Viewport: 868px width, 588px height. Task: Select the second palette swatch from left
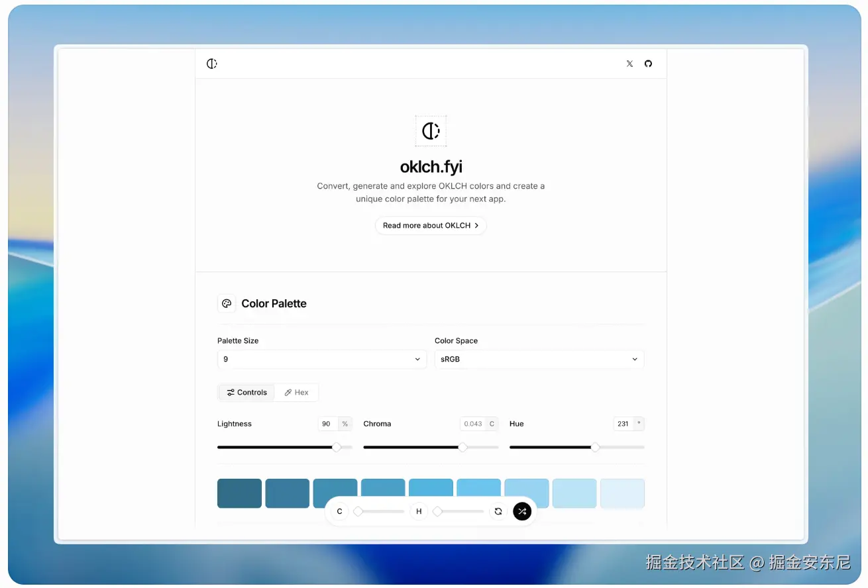[x=288, y=493]
